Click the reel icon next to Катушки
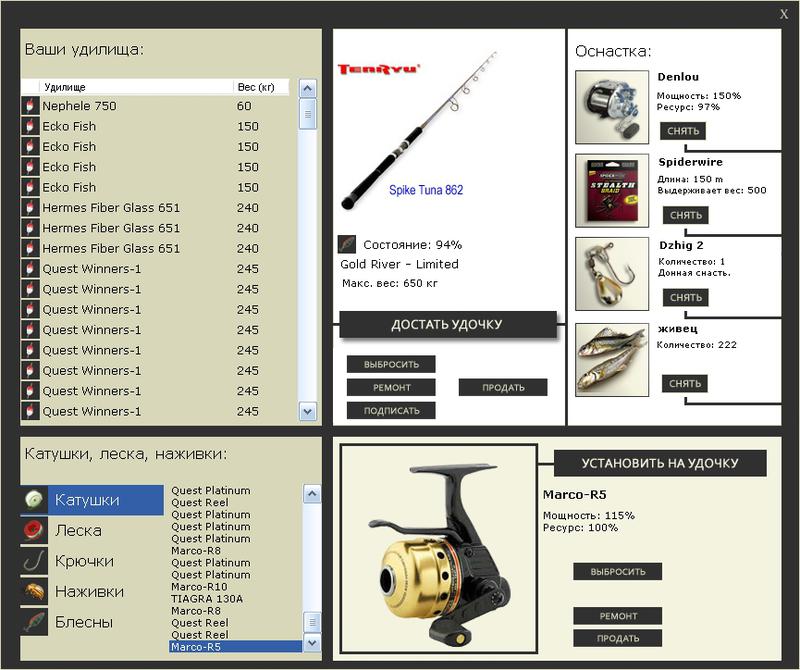 [x=34, y=499]
